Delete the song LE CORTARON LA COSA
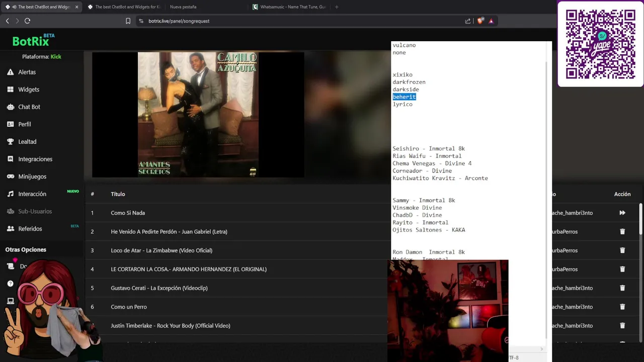Viewport: 644px width, 362px height. tap(622, 269)
